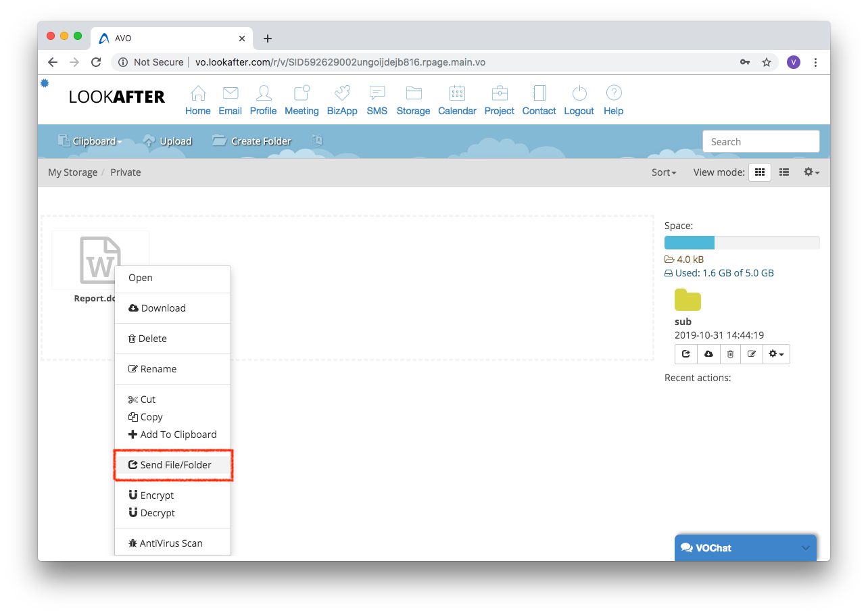Click the share icon under sub folder

(x=686, y=354)
